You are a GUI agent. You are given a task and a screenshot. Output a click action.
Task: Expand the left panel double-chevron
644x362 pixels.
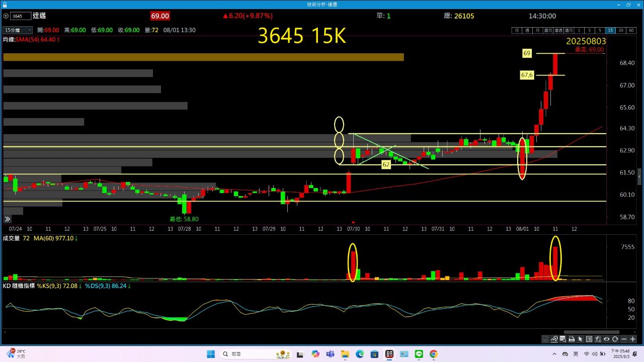pos(8,219)
